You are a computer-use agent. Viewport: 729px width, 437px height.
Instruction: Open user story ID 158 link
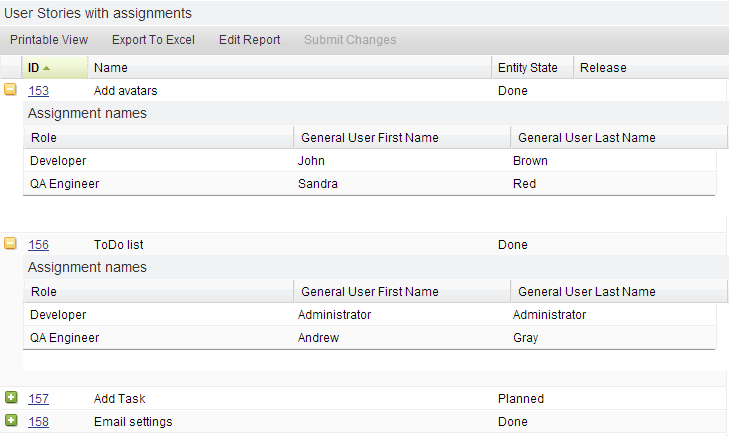[x=38, y=422]
